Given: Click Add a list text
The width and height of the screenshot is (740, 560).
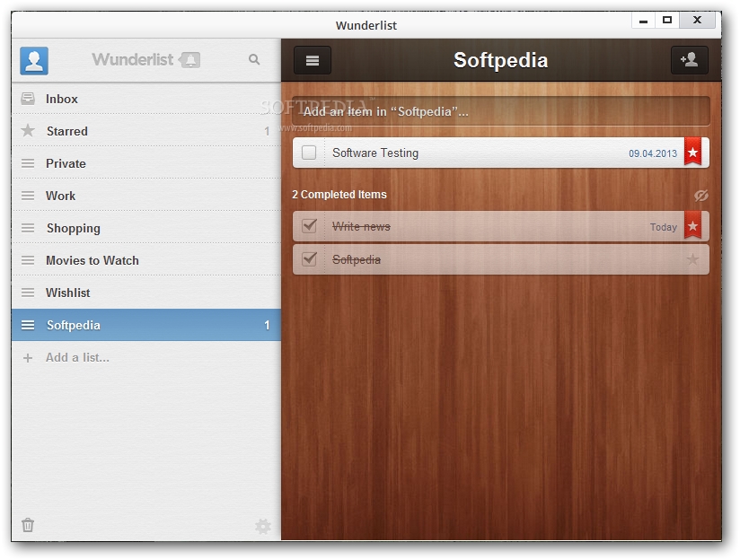Looking at the screenshot, I should tap(77, 357).
